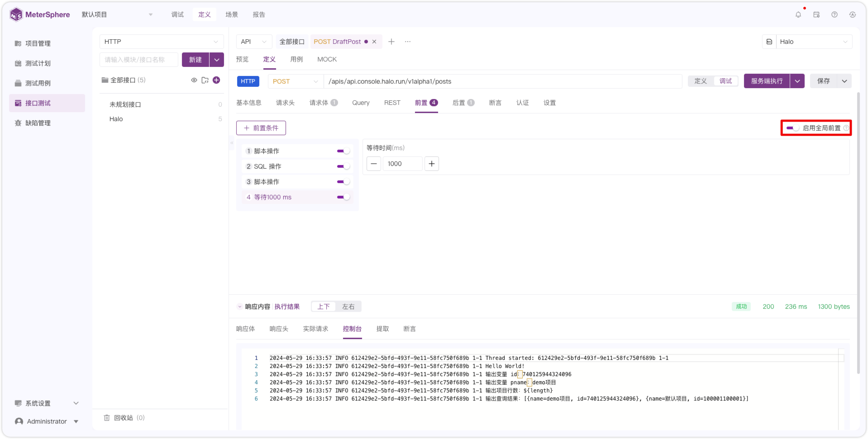Open the notifications bell icon

click(x=798, y=14)
